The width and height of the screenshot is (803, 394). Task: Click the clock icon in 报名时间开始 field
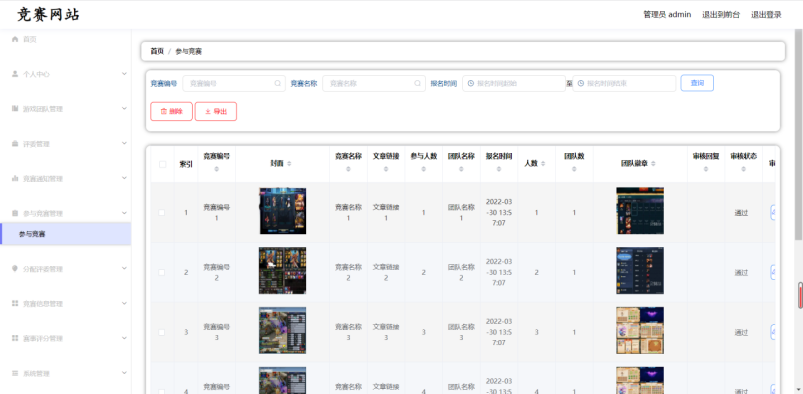click(471, 83)
